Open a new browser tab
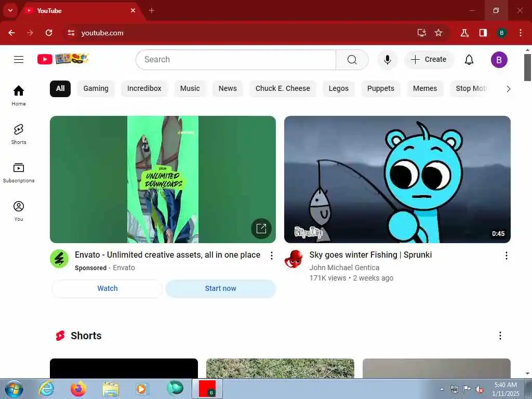 152,10
